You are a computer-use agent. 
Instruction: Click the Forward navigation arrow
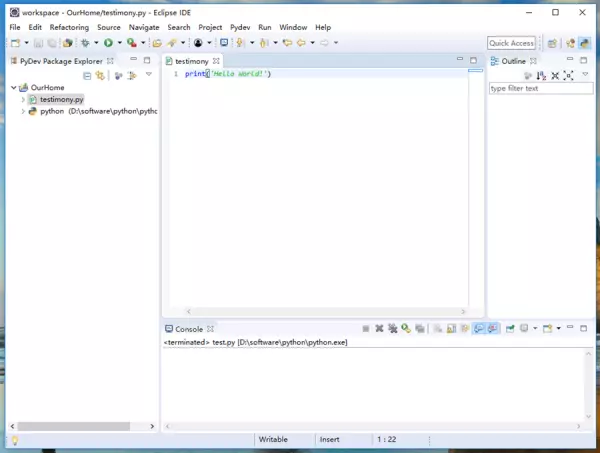(324, 43)
